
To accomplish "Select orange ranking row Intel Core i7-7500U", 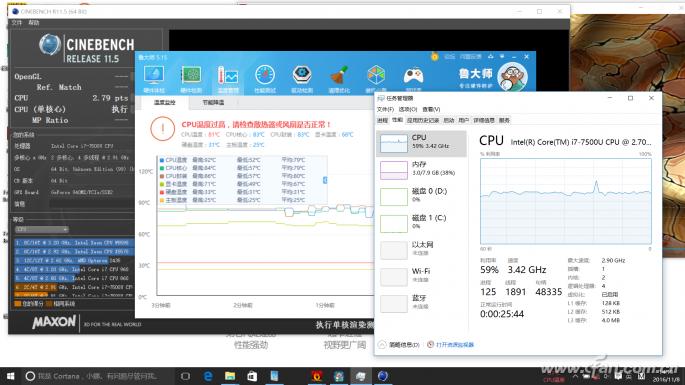I will (74, 288).
